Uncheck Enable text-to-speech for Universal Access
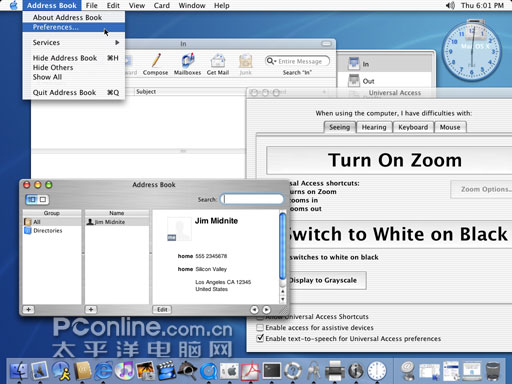Screen dimensions: 512x384 coord(260,338)
